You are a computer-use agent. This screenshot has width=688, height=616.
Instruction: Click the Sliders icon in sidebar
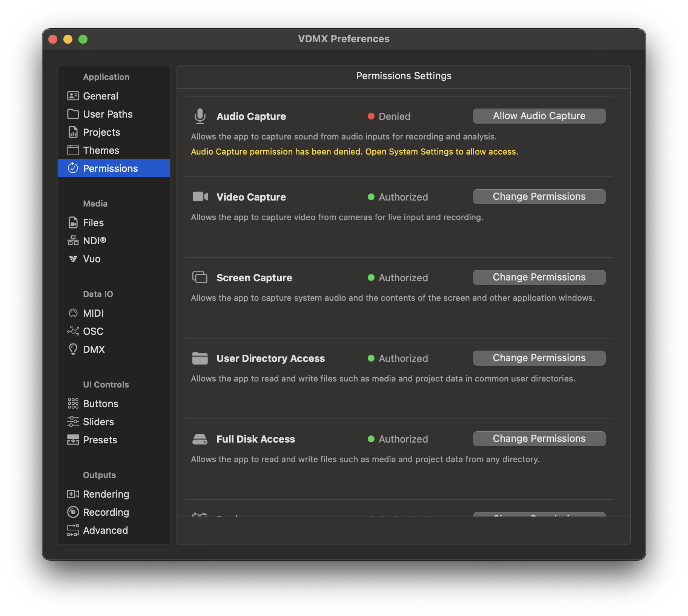point(73,421)
